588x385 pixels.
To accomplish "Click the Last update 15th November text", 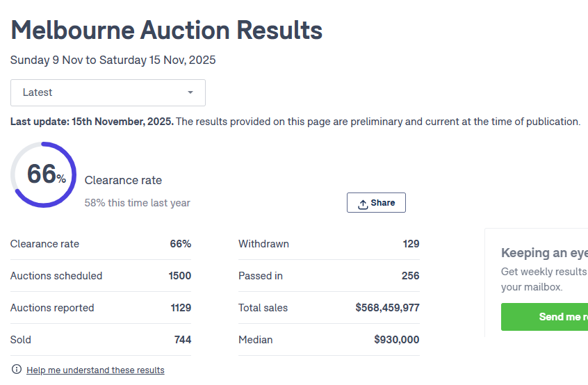I will [x=92, y=122].
